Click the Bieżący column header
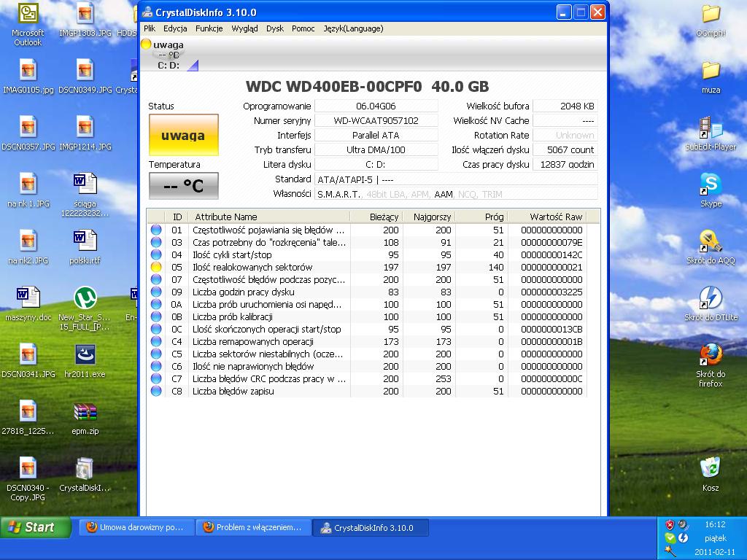 tap(376, 217)
